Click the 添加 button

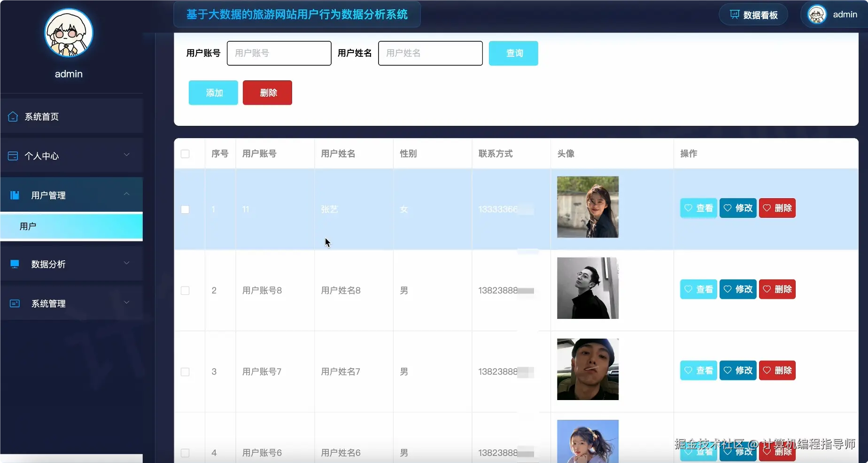(213, 93)
